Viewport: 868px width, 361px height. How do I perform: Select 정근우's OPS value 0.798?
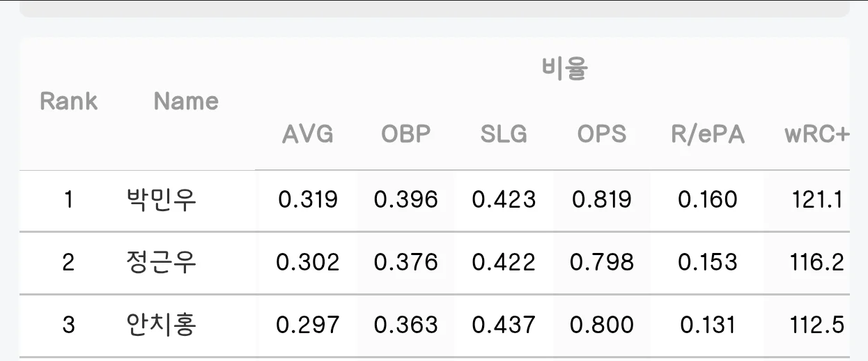tap(602, 263)
